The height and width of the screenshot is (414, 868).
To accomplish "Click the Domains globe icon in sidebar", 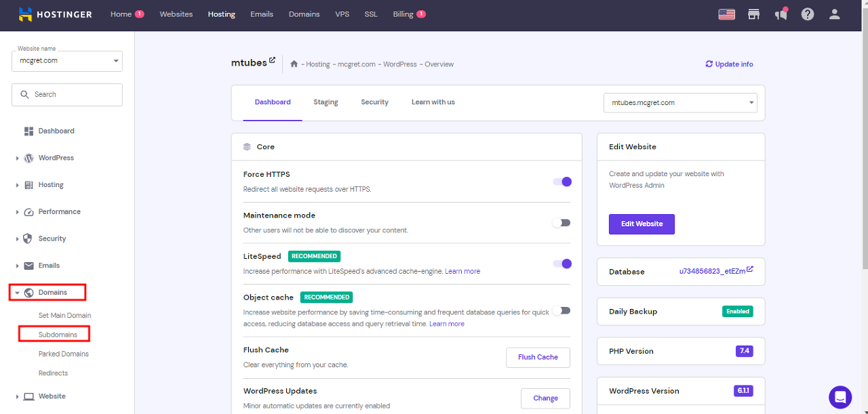I will tap(28, 293).
